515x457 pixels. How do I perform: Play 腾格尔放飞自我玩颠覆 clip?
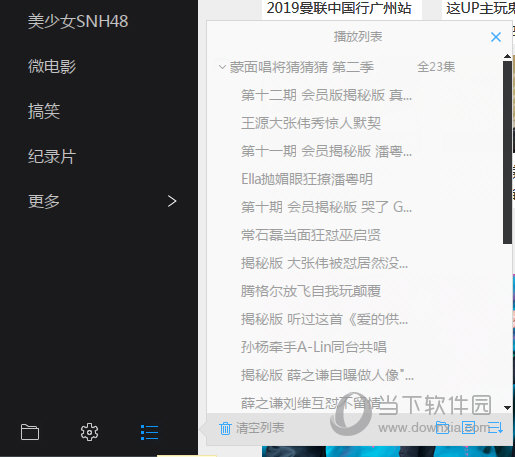(x=311, y=291)
